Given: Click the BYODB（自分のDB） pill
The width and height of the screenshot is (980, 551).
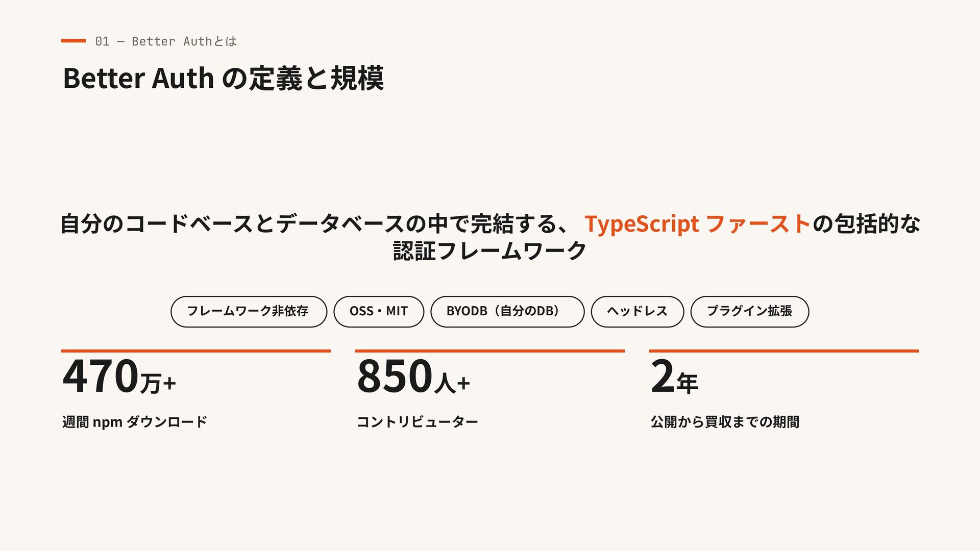Looking at the screenshot, I should pyautogui.click(x=507, y=311).
